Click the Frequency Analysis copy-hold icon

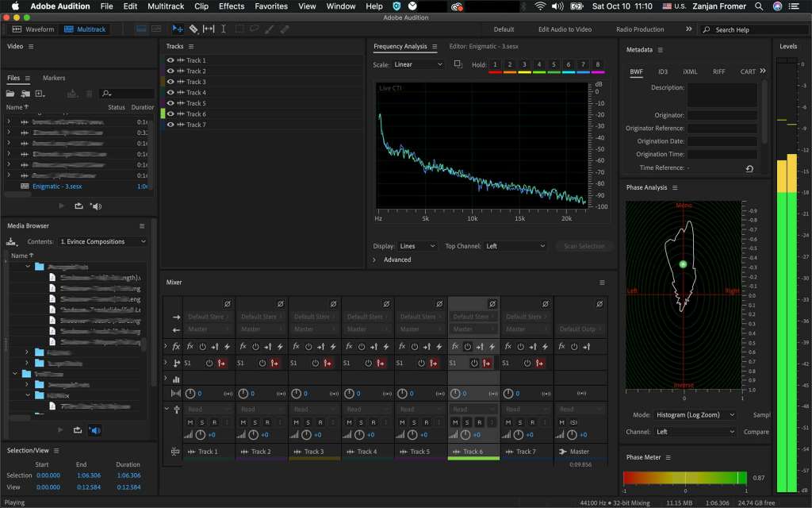(458, 64)
